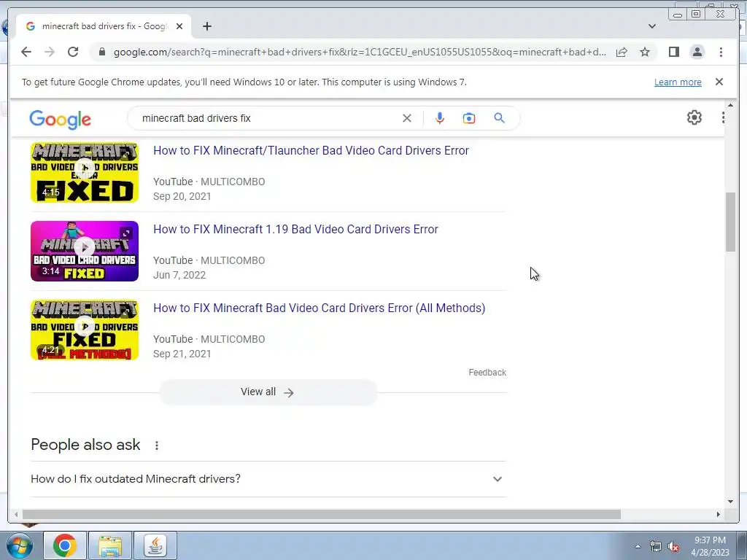This screenshot has height=560, width=747.
Task: Click the scroll down arrow
Action: click(x=730, y=502)
